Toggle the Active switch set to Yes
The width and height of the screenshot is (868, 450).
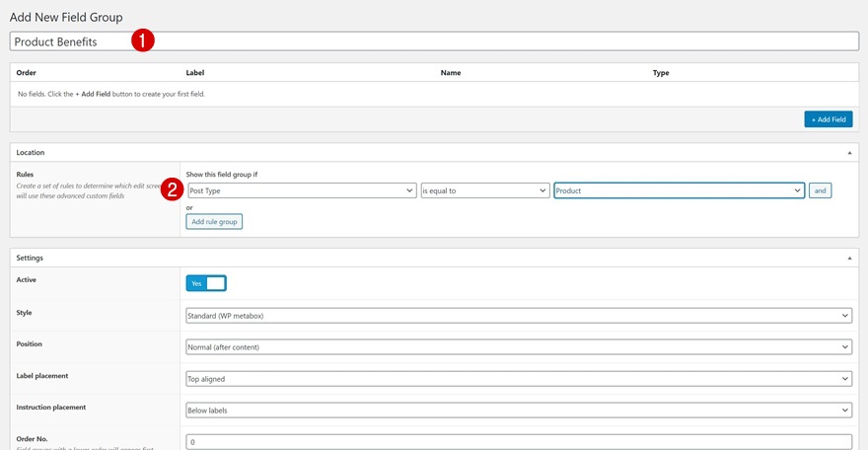[206, 283]
